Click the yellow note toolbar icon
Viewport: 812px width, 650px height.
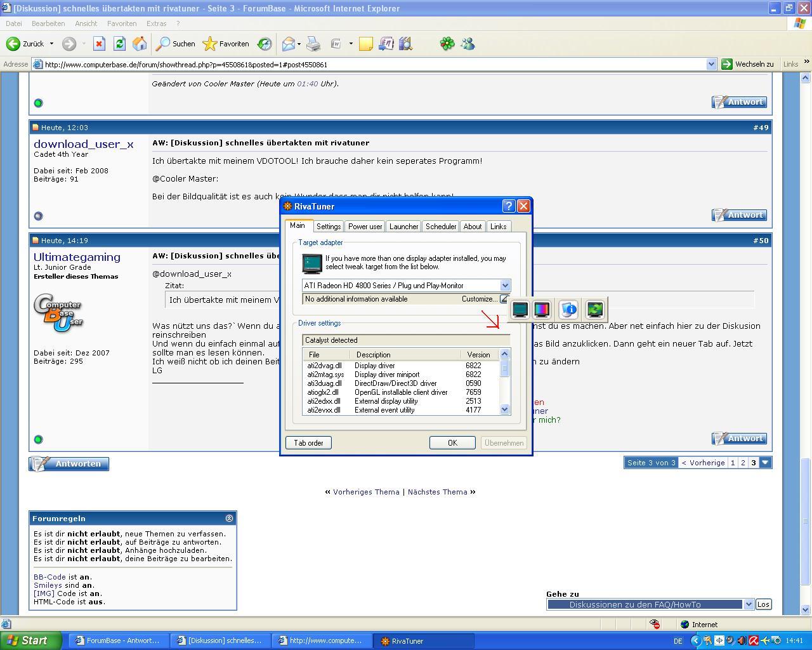pos(366,44)
